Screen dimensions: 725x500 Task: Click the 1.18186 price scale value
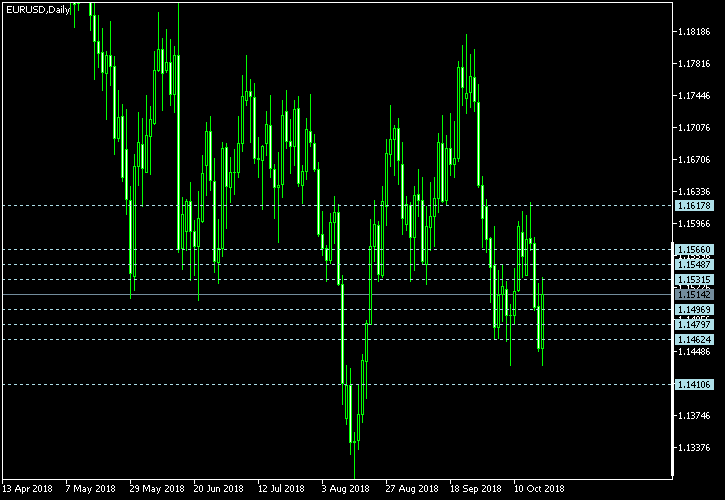694,32
